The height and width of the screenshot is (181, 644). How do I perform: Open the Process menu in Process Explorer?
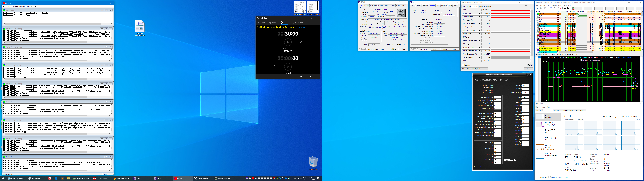pyautogui.click(x=554, y=6)
